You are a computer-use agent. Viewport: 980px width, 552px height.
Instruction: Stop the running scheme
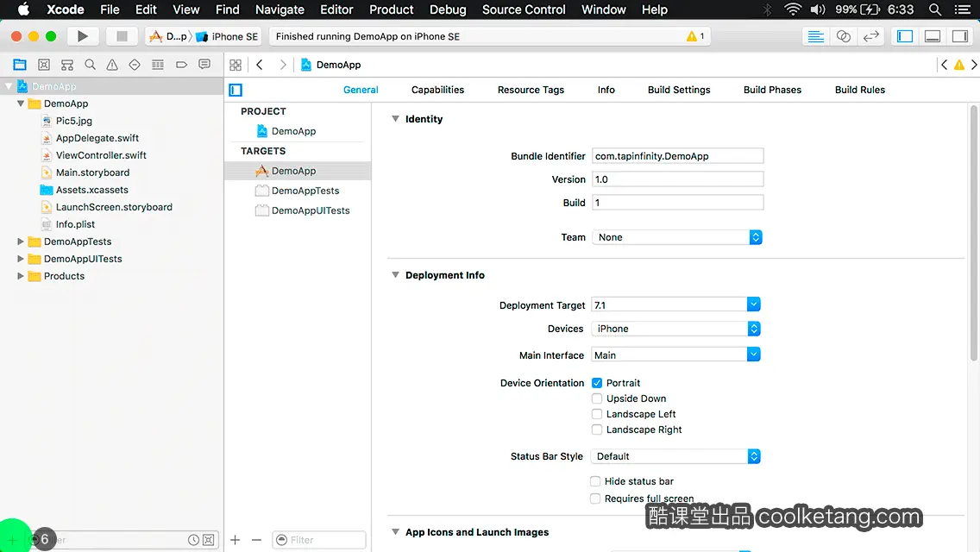pyautogui.click(x=122, y=36)
